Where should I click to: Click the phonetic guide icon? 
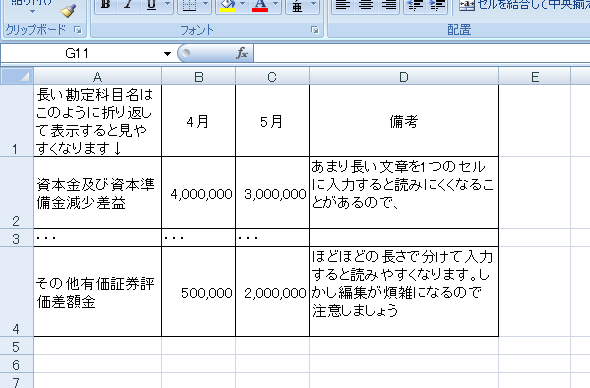click(x=297, y=5)
